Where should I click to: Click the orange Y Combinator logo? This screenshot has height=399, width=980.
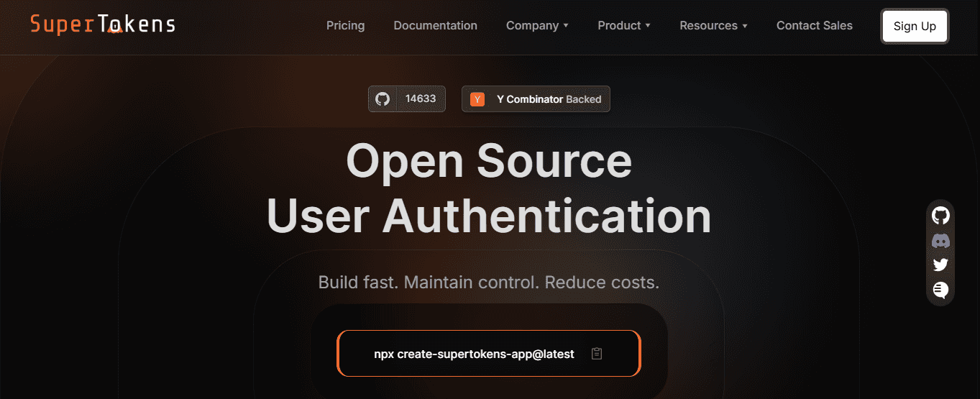click(x=477, y=99)
